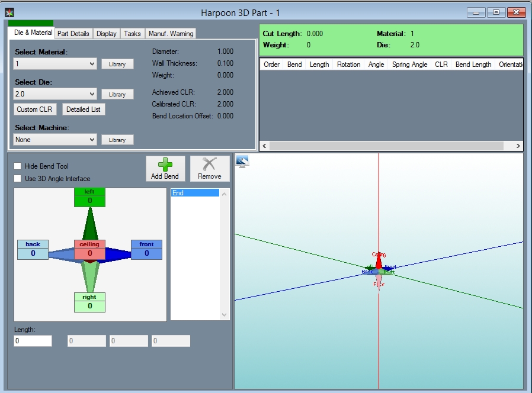Click the Remove bend X button
Screen dimensions: 532x393
pos(210,169)
